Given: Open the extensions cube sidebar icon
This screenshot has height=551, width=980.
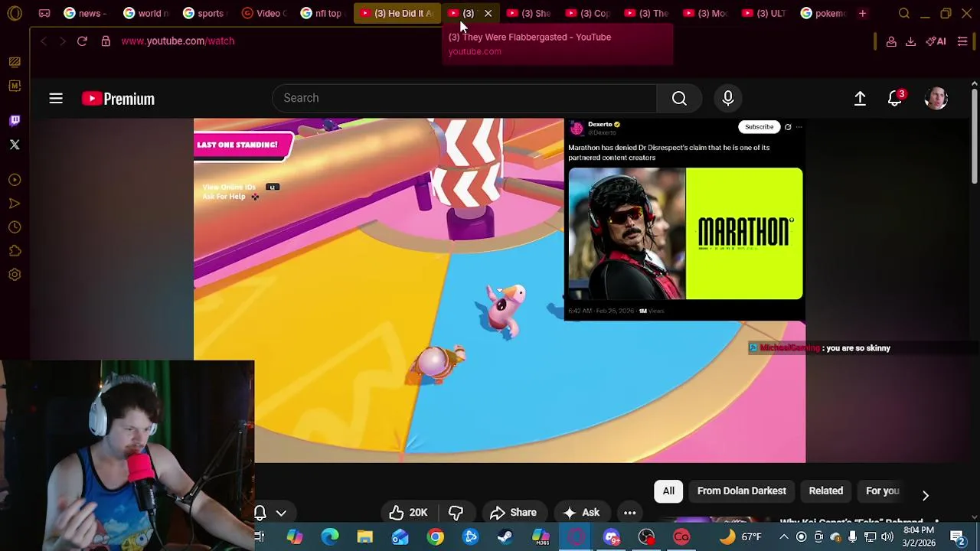Looking at the screenshot, I should 15,251.
